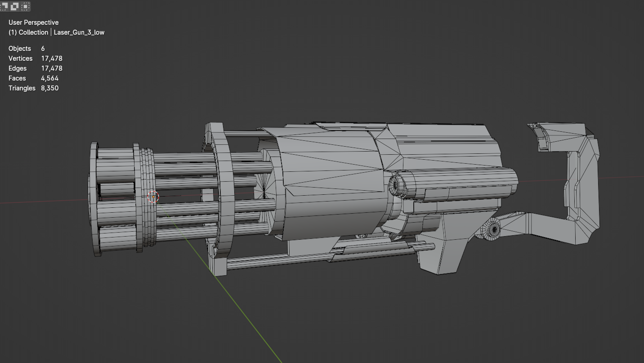This screenshot has width=644, height=363.
Task: Click the Triangles count 8,350 statistic
Action: tap(49, 88)
